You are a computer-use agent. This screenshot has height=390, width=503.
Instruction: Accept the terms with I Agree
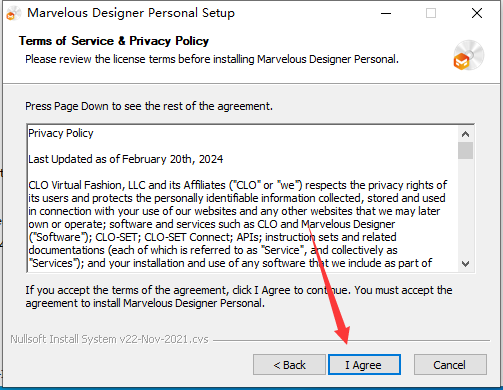364,365
